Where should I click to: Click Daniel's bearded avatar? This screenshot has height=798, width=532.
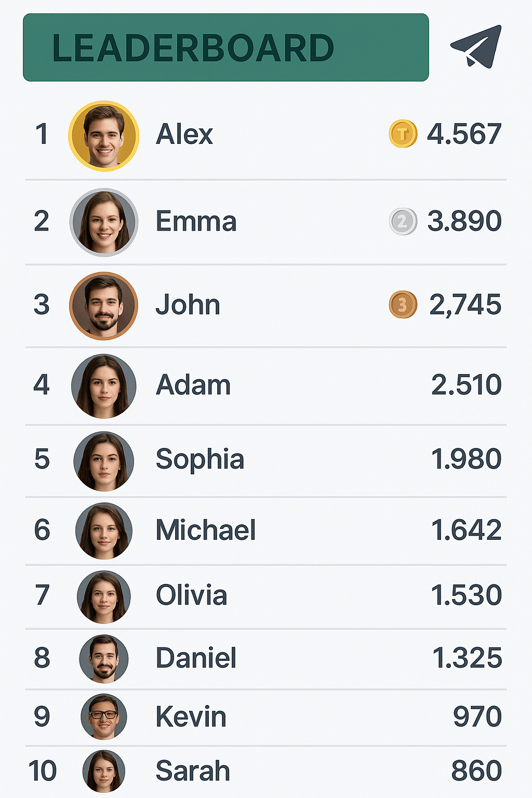pyautogui.click(x=104, y=659)
